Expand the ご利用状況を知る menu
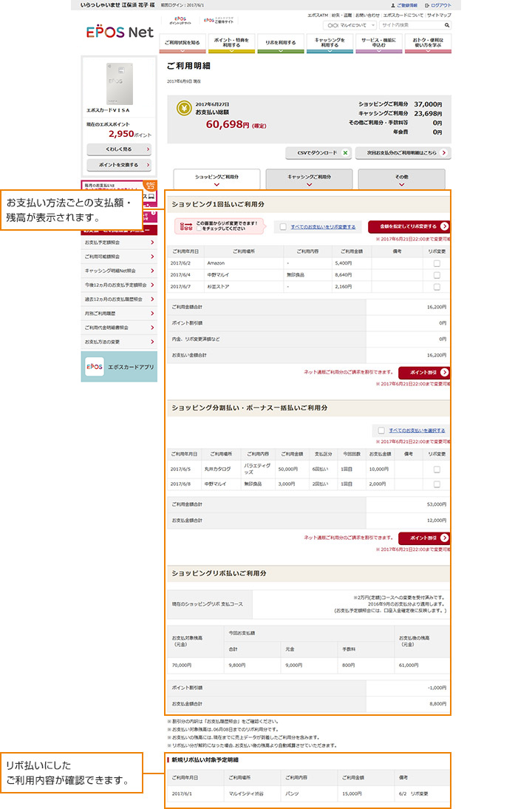 183,44
